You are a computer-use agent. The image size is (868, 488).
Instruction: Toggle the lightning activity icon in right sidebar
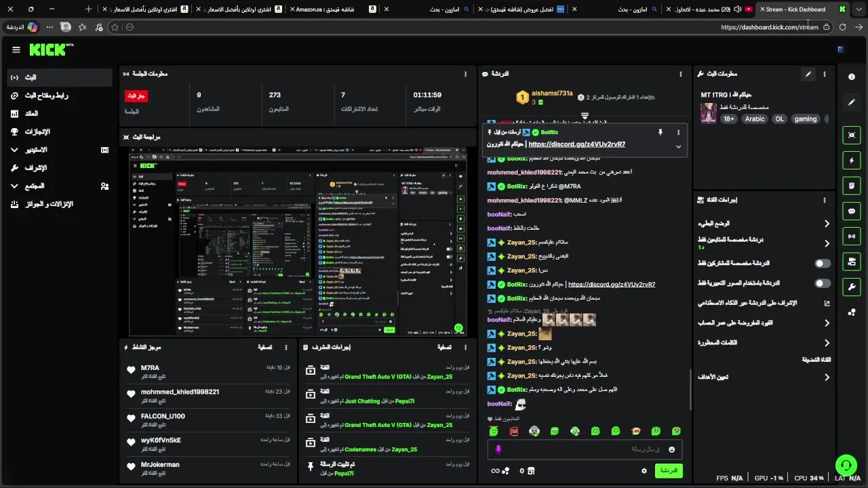tap(852, 160)
